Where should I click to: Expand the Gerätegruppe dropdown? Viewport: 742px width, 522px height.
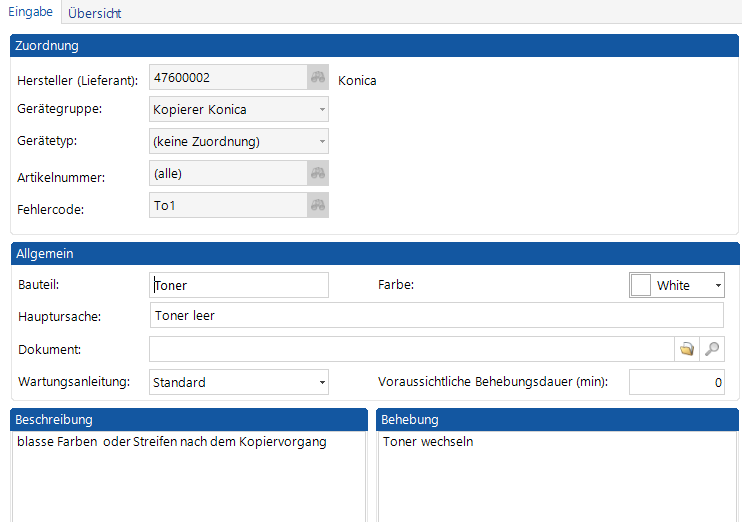click(321, 109)
